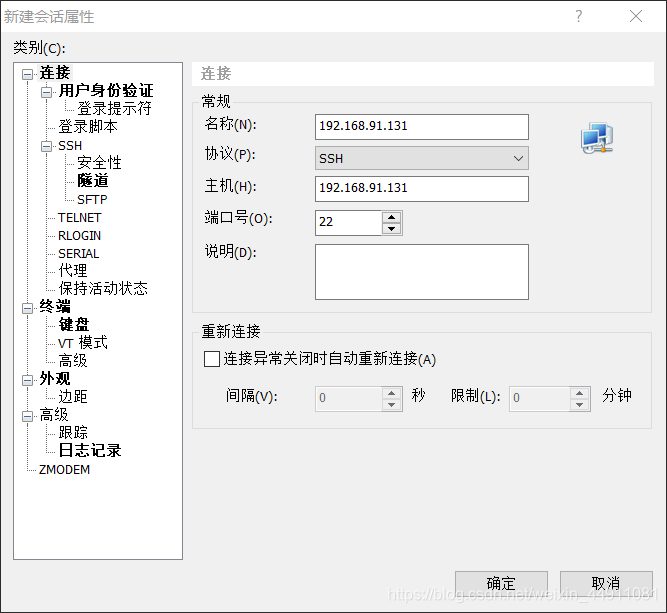
Task: Increase 间隔 seconds with up arrow
Action: (x=391, y=393)
